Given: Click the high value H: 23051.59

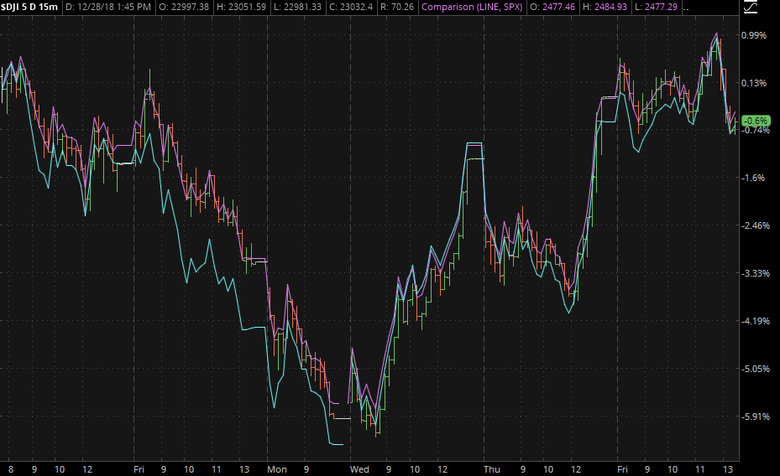Looking at the screenshot, I should click(241, 7).
